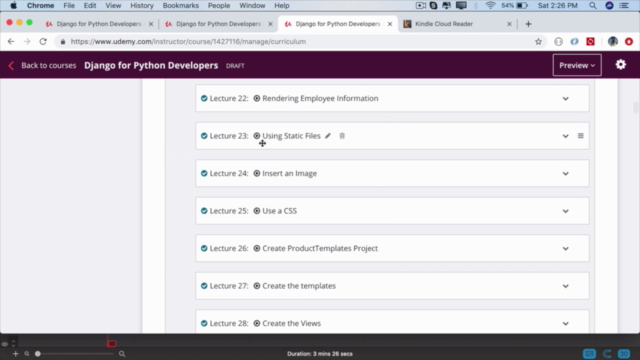Click the page vertical scrollbar

pos(636,107)
